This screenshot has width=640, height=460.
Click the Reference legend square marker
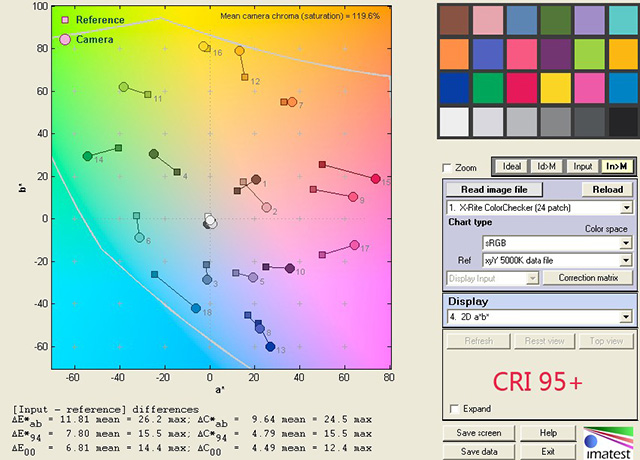65,20
